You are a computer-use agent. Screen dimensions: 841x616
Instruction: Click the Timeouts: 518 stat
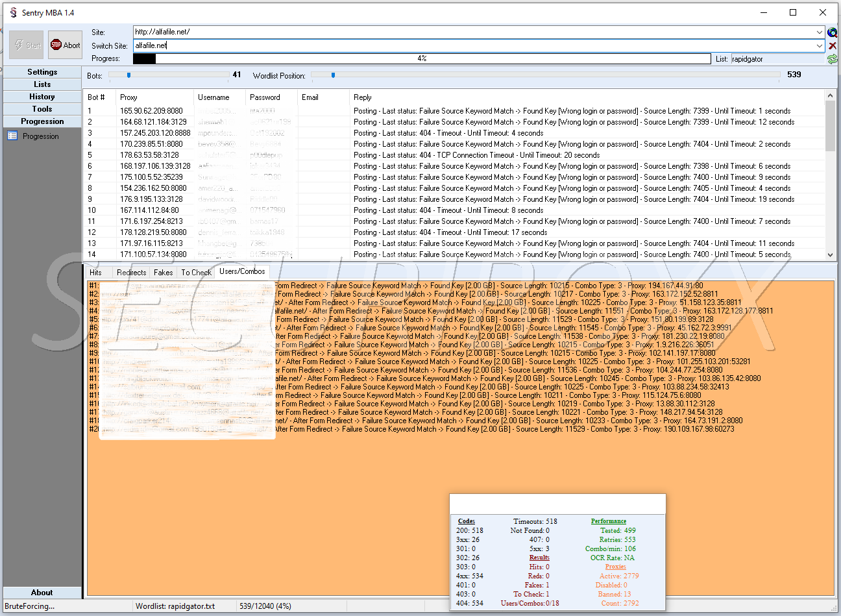[535, 521]
